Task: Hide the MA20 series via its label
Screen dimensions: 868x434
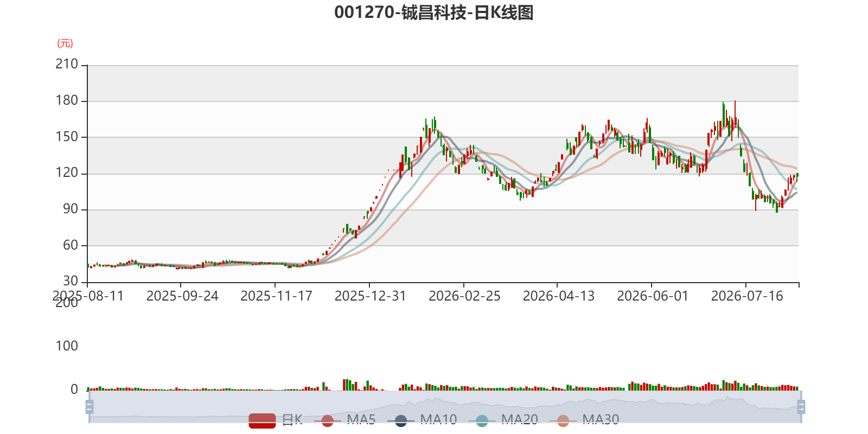Action: (x=520, y=419)
